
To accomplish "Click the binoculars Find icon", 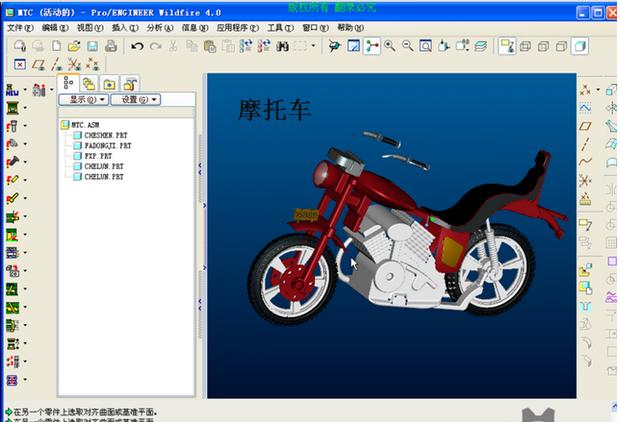I will pos(282,46).
